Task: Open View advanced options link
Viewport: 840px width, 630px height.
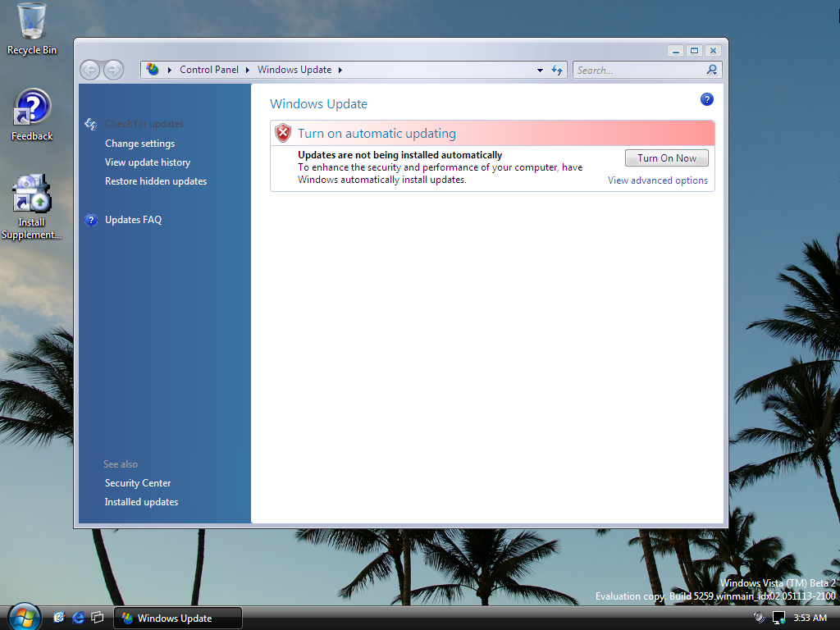Action: click(657, 180)
